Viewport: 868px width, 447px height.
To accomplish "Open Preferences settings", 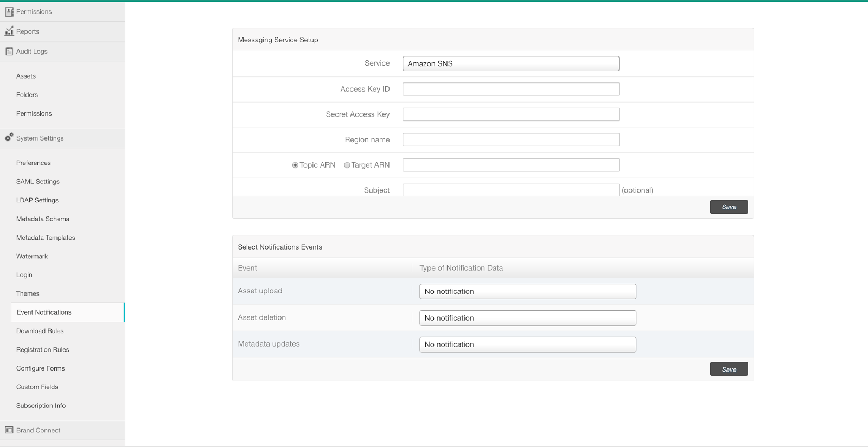I will pyautogui.click(x=34, y=163).
